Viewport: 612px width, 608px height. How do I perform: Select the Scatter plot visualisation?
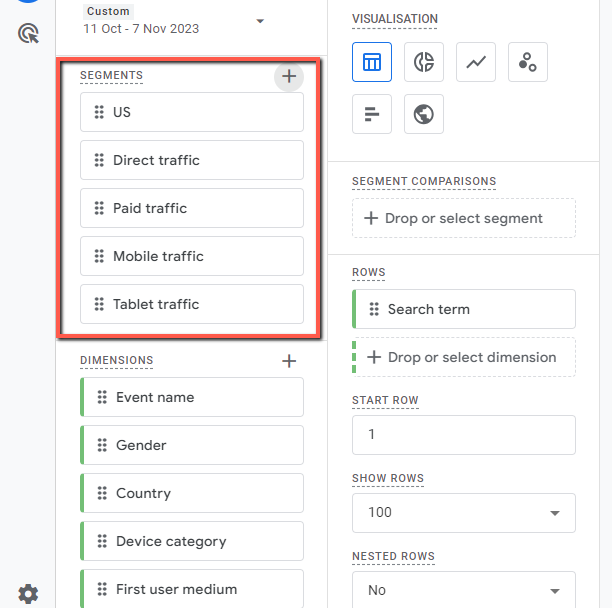click(x=528, y=62)
